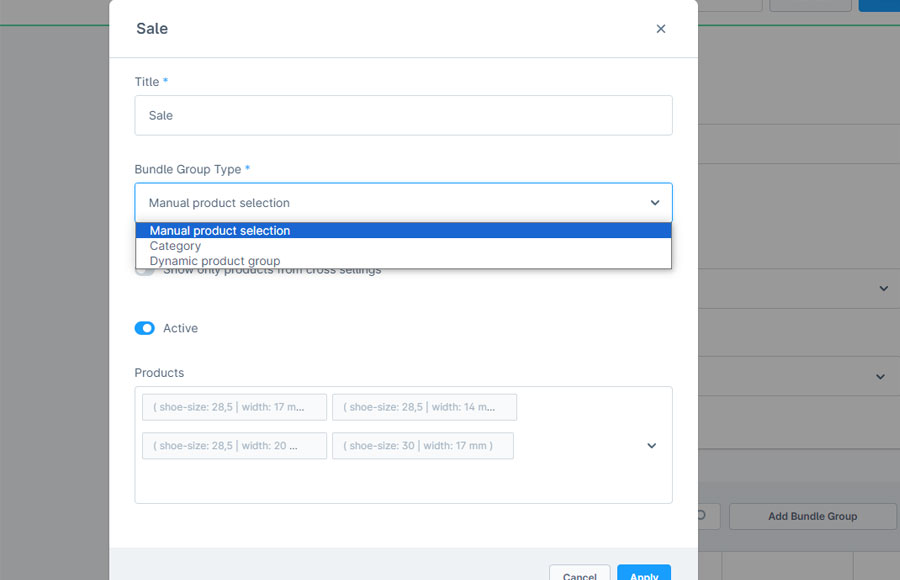Click the chevron icon inside the Products box

click(x=651, y=445)
